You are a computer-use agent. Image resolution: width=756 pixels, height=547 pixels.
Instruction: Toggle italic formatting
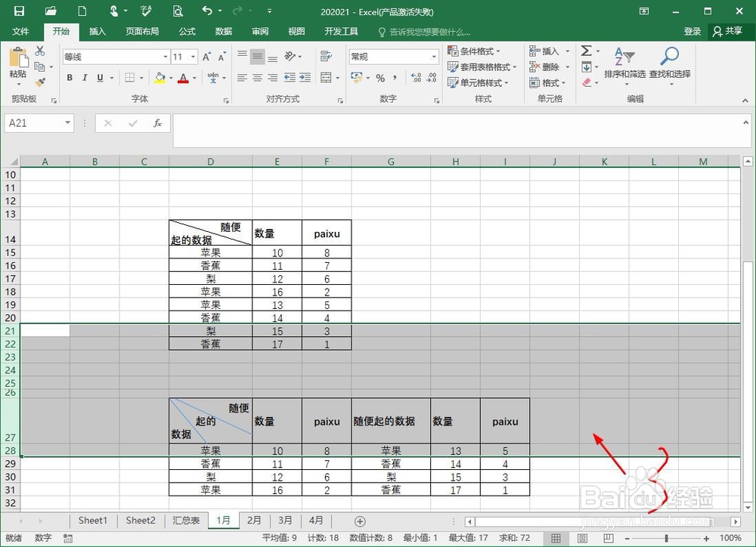(x=85, y=78)
